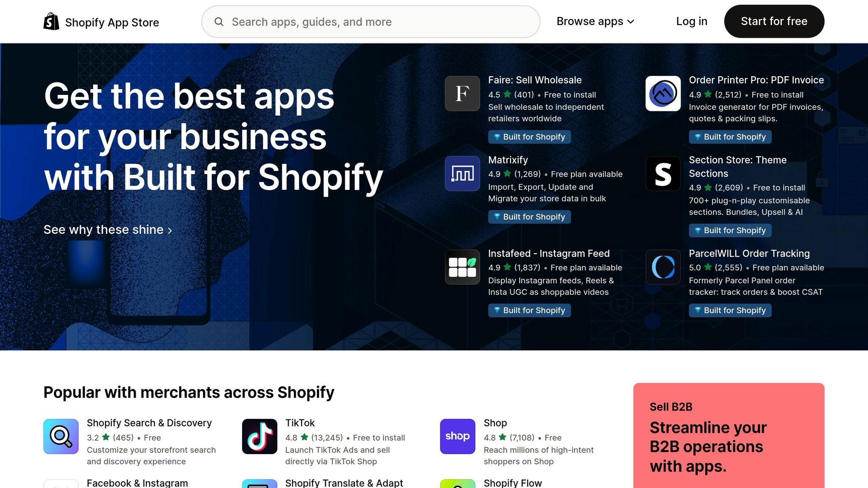Click the Built for Shopify badge under Faire
868x488 pixels.
(529, 137)
